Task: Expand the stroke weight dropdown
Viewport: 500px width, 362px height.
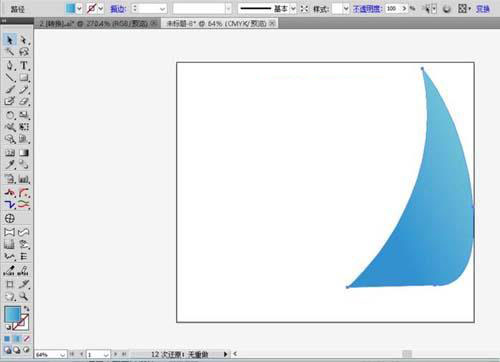Action: click(163, 9)
